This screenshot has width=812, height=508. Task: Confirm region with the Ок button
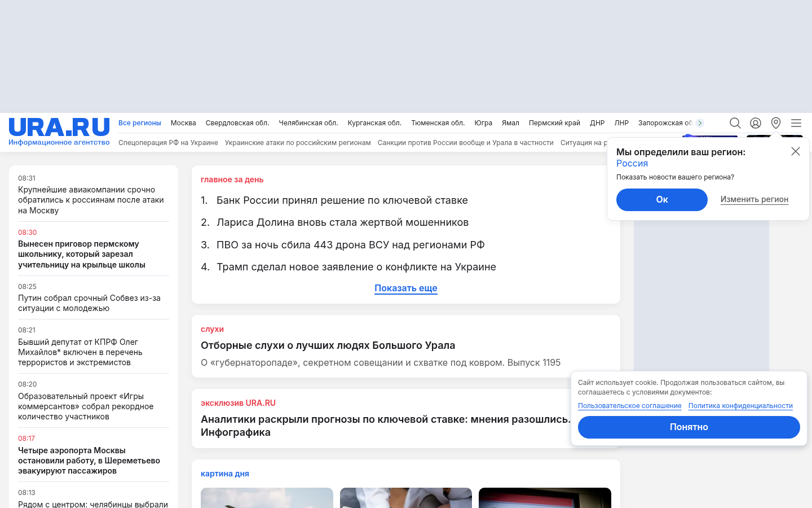tap(662, 200)
